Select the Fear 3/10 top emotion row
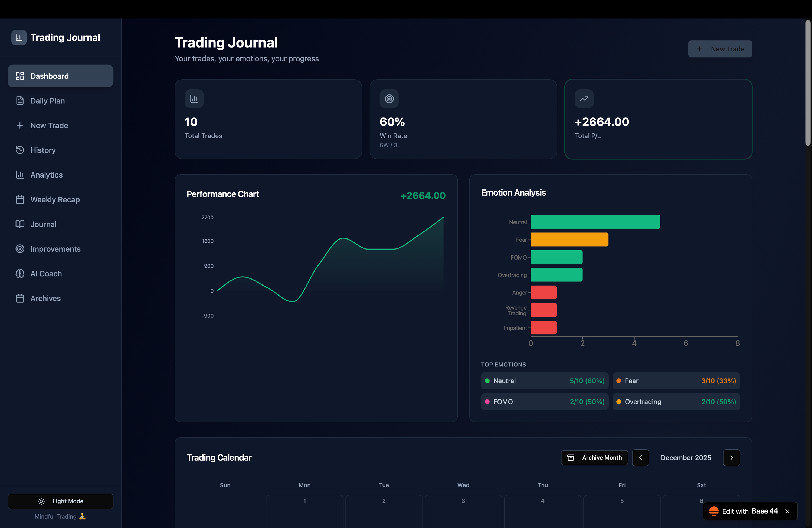The height and width of the screenshot is (528, 812). point(676,381)
